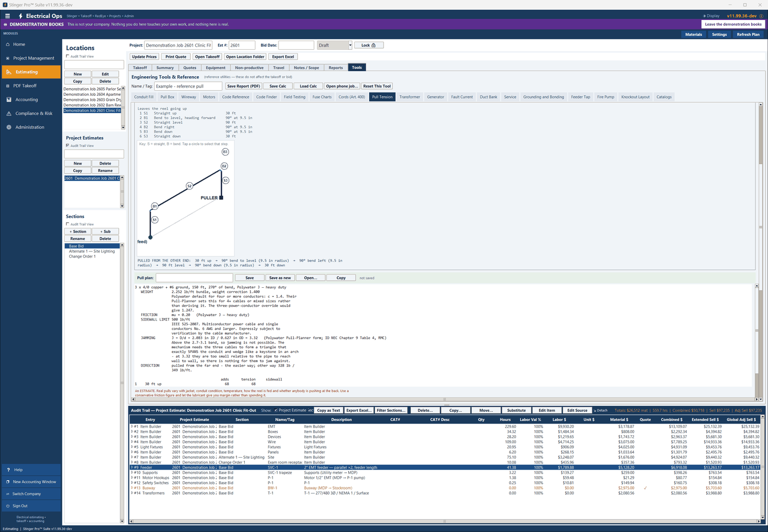
Task: Expand audit row #9 Feeder
Action: click(132, 467)
